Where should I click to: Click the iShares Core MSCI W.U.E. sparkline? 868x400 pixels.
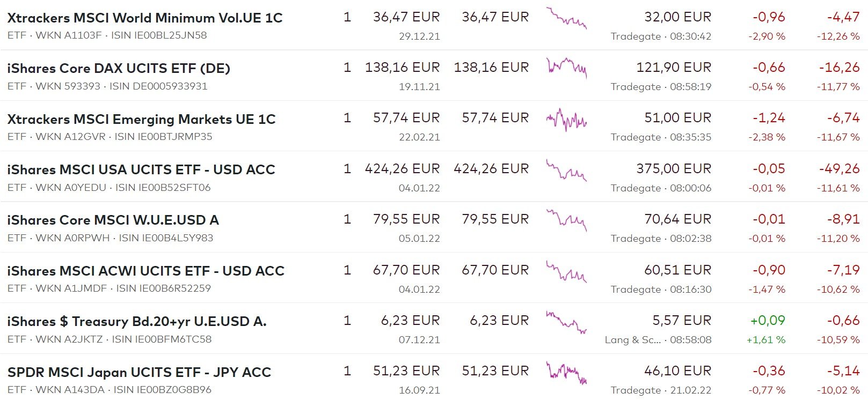[x=566, y=220]
